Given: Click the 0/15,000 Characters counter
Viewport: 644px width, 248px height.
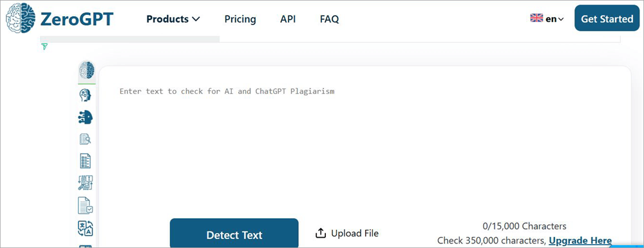Looking at the screenshot, I should pos(524,226).
